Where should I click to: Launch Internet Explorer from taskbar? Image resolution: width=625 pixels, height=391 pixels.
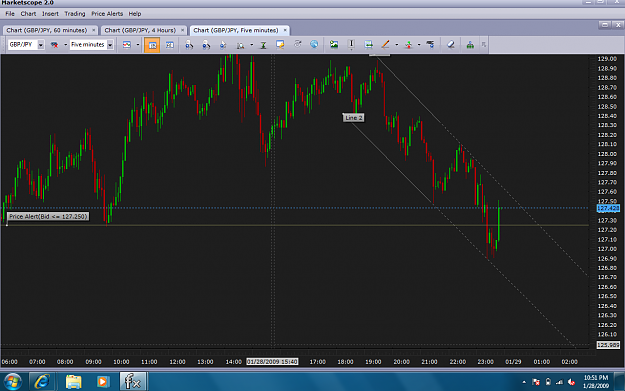pos(41,382)
